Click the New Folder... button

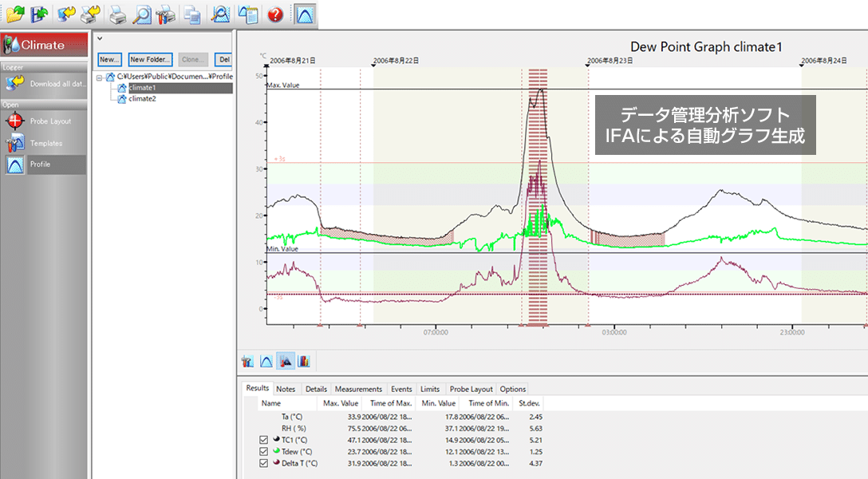pyautogui.click(x=150, y=59)
